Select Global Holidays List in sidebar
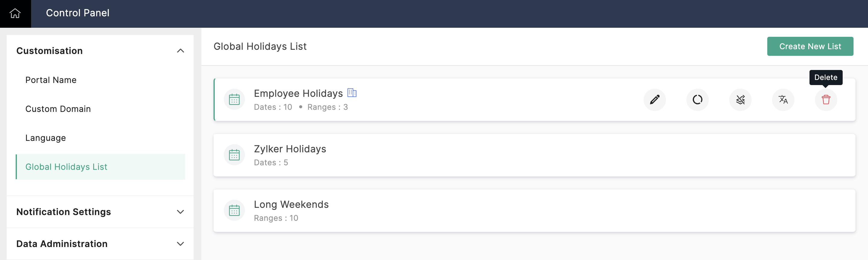This screenshot has width=868, height=260. click(66, 167)
